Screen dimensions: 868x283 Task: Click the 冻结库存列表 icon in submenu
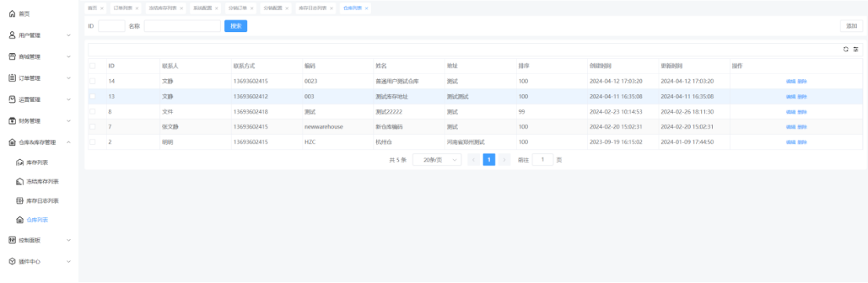[20, 182]
